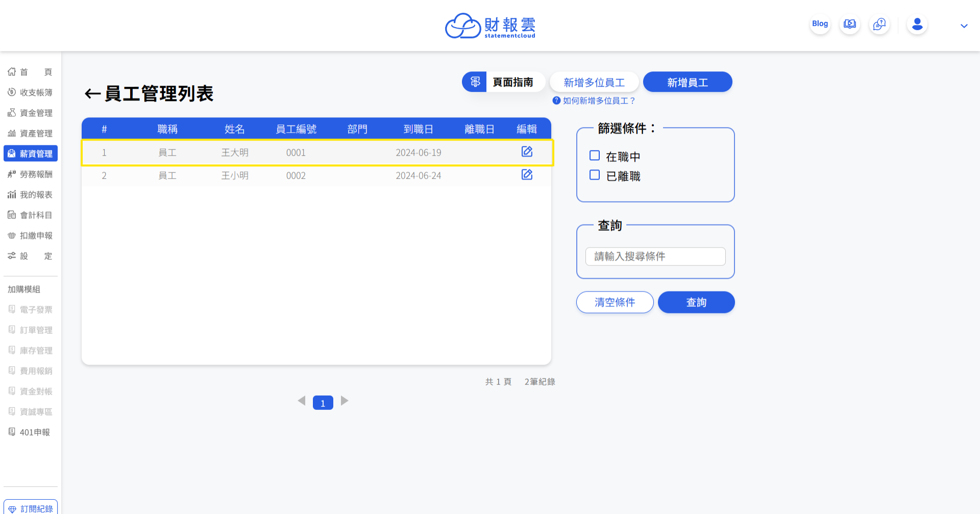Click the 離職日 column header
Viewport: 980px width, 514px height.
tap(480, 129)
